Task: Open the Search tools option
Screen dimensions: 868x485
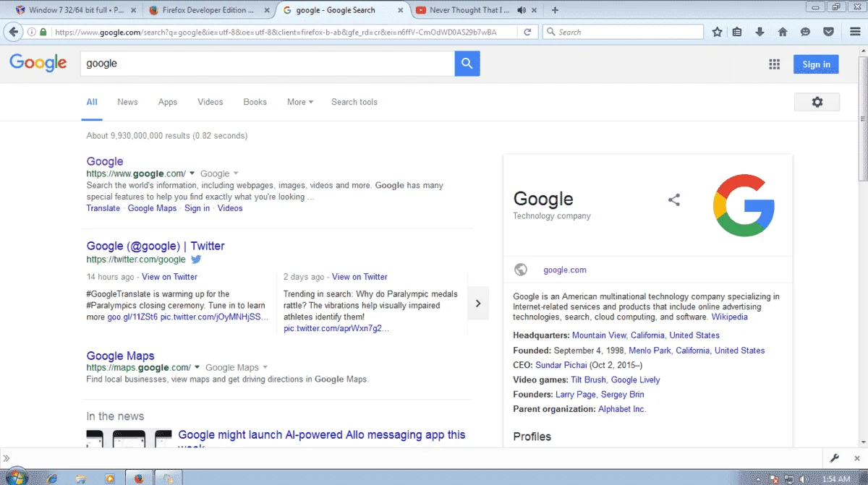Action: click(x=354, y=102)
